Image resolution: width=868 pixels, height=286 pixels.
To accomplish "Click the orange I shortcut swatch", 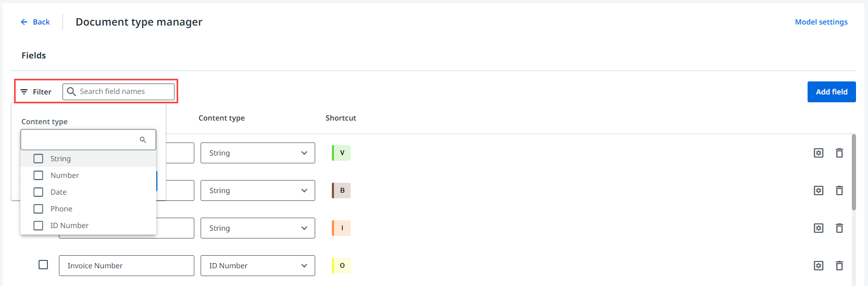I will 341,228.
